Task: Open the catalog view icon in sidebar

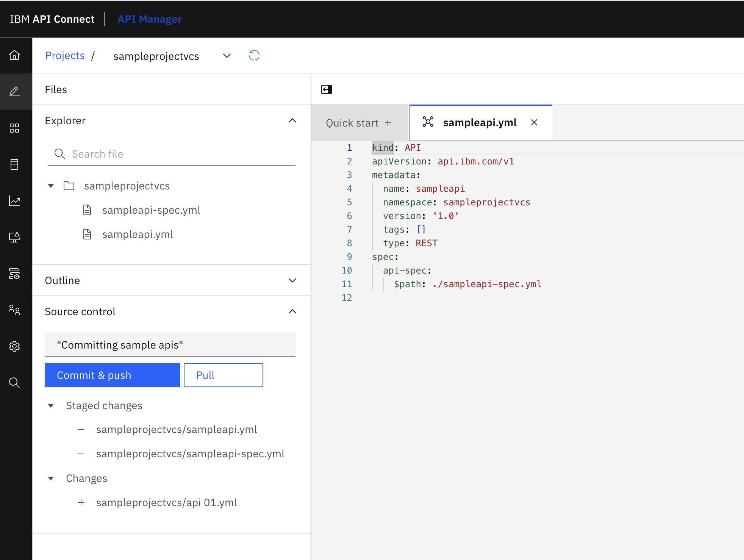Action: [x=14, y=274]
